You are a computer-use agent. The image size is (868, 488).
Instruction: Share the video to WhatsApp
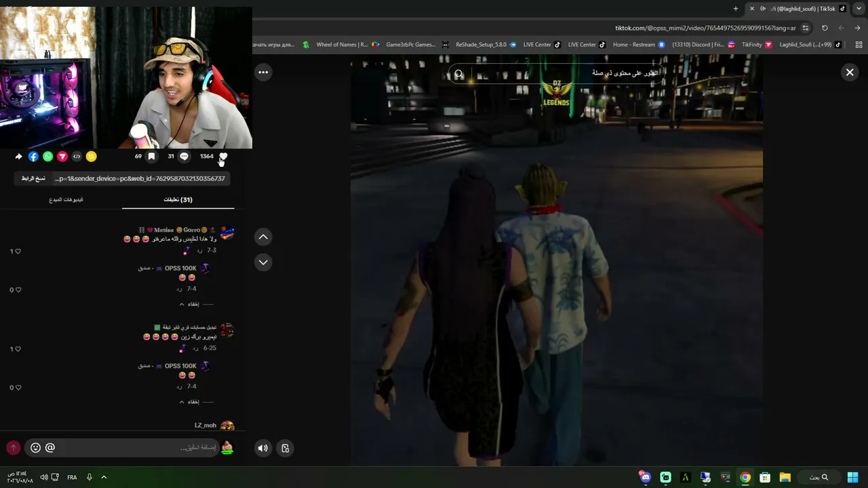tap(47, 157)
